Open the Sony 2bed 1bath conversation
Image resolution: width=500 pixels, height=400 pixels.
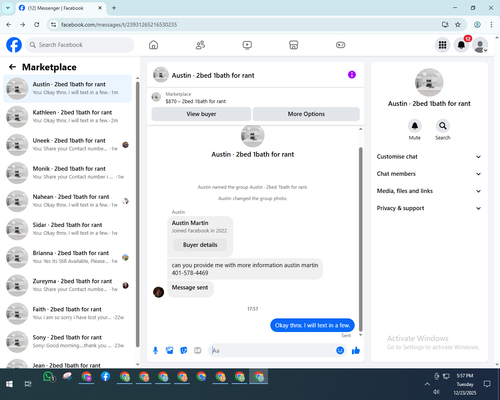(67, 341)
